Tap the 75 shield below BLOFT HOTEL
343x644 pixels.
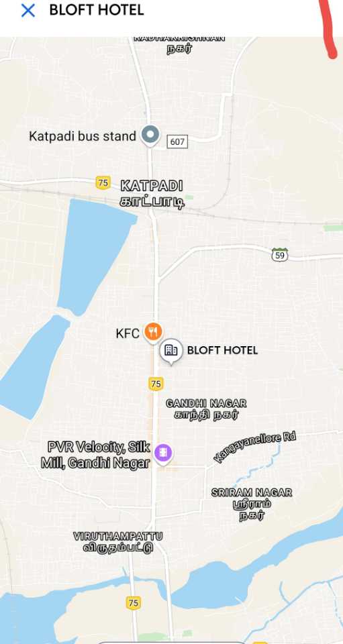(x=156, y=384)
